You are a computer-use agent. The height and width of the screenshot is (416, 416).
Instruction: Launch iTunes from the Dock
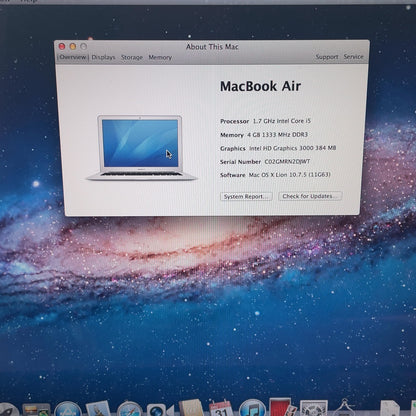pos(252,409)
